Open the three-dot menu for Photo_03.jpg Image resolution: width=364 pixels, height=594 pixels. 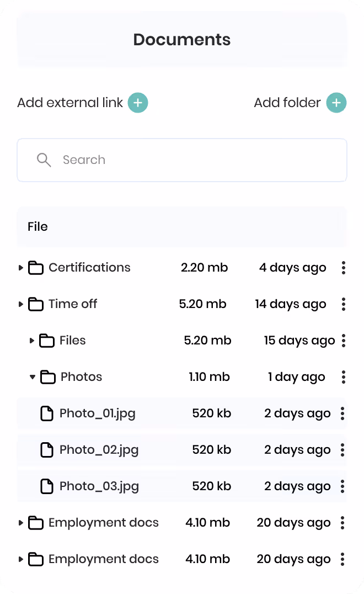[342, 486]
